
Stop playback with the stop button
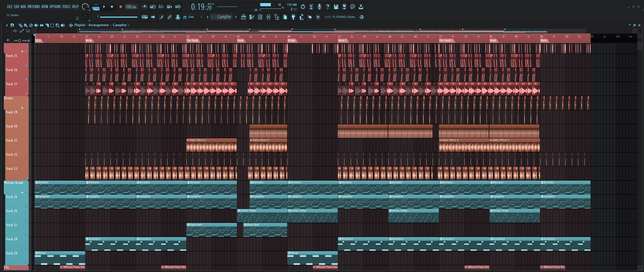coord(112,7)
